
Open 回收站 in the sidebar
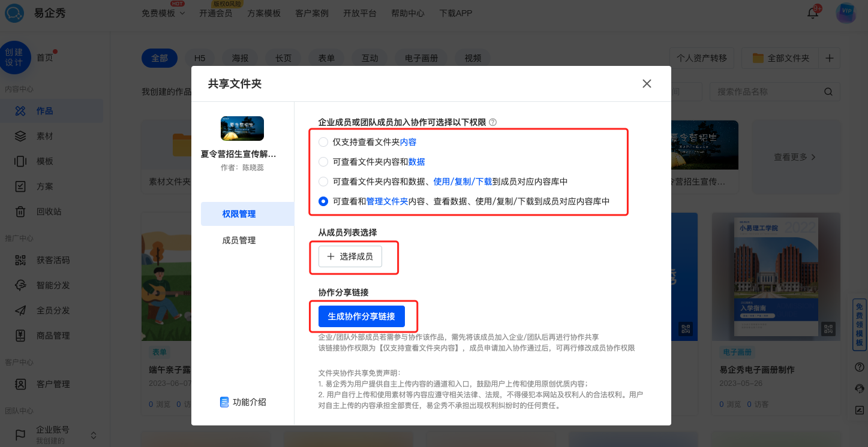(x=52, y=212)
